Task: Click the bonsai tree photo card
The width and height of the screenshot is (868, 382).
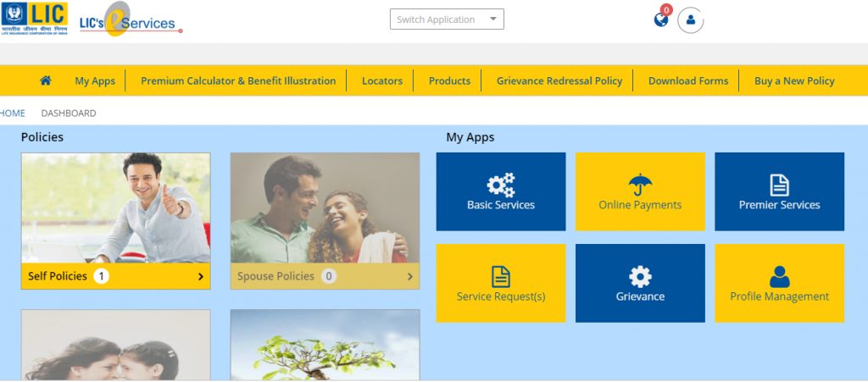Action: click(325, 345)
